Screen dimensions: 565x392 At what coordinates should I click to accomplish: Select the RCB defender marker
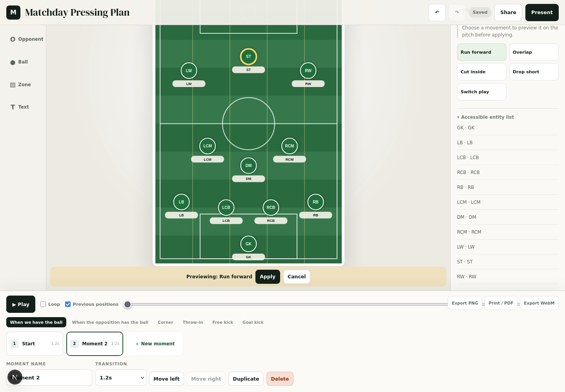tap(271, 207)
